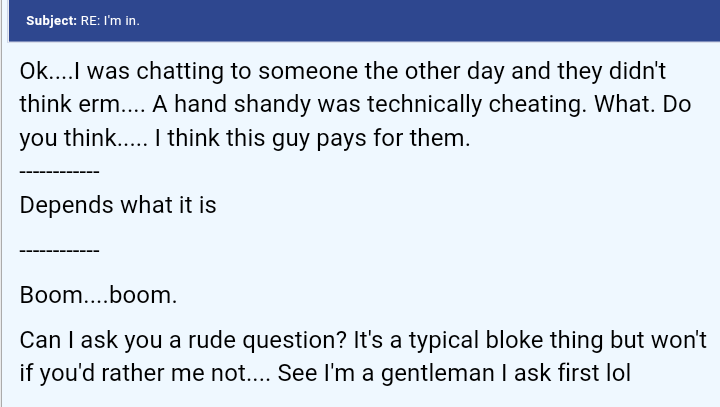Click the subject text 'RE: I'm in.'
Screen dimensions: 720x407
[110, 20]
